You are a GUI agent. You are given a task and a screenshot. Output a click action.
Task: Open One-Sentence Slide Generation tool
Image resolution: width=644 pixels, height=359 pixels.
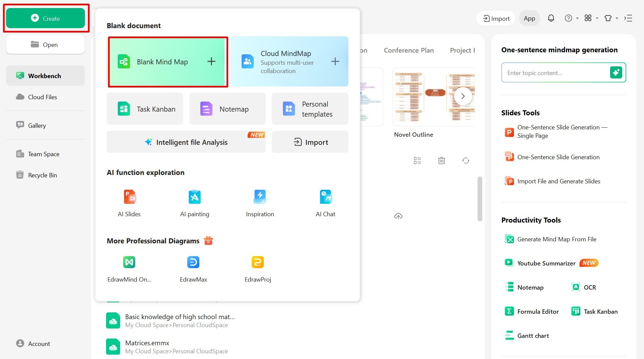pyautogui.click(x=552, y=157)
